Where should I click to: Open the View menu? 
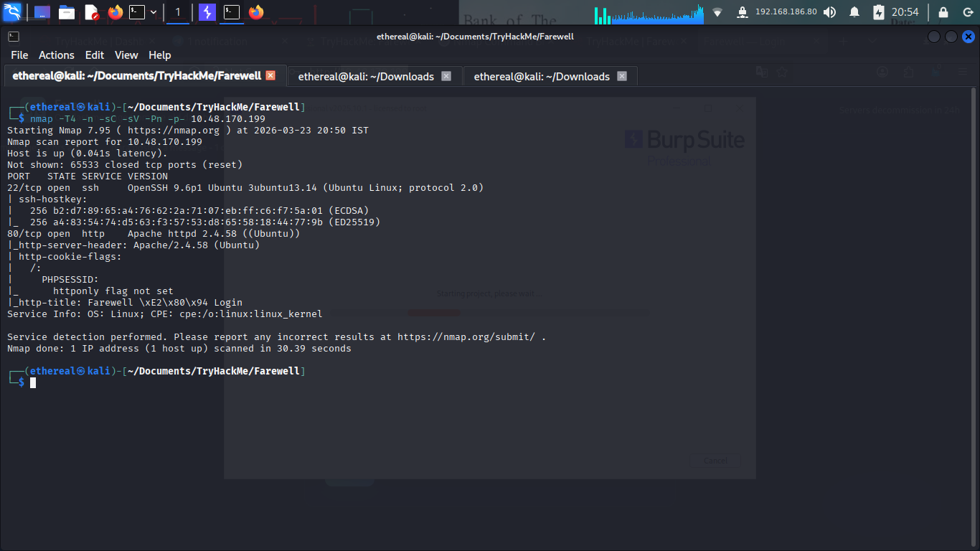click(x=126, y=55)
